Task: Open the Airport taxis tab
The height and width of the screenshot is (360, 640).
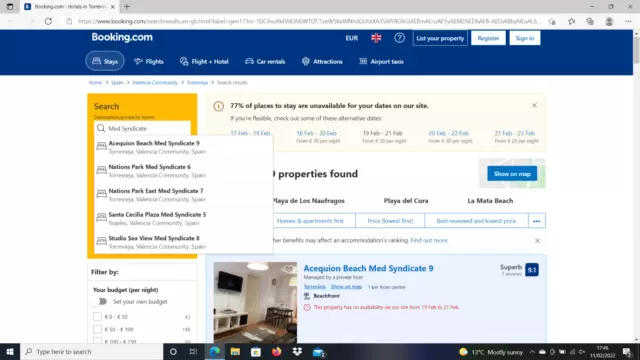Action: coord(381,61)
